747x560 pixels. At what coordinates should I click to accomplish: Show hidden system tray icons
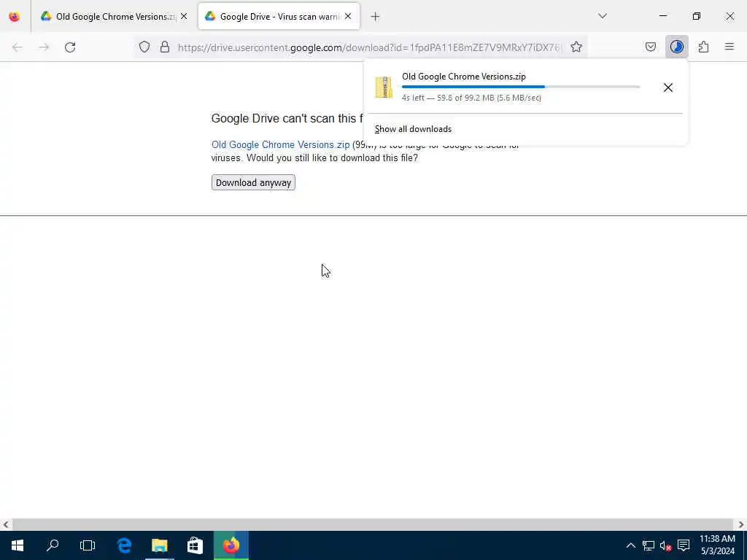click(x=631, y=545)
